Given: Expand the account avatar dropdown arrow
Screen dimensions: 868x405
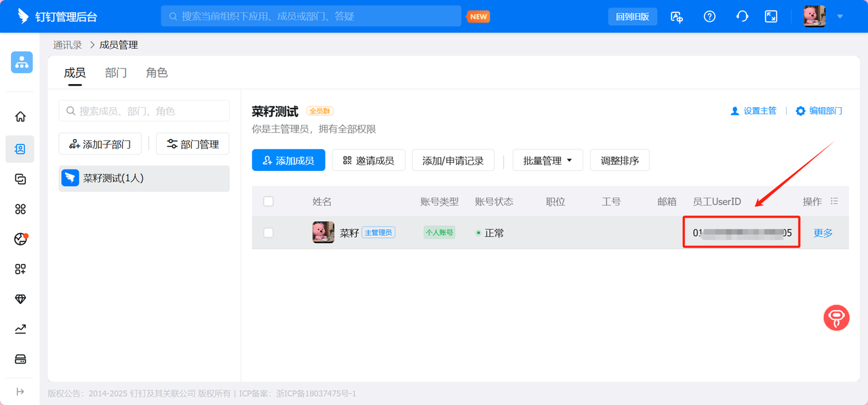Looking at the screenshot, I should [840, 16].
